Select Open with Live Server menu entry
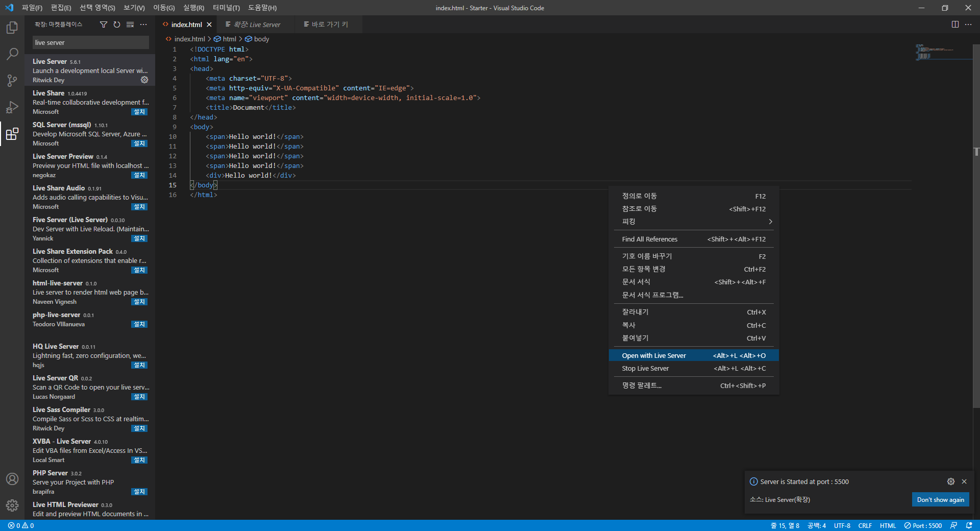 pyautogui.click(x=694, y=355)
